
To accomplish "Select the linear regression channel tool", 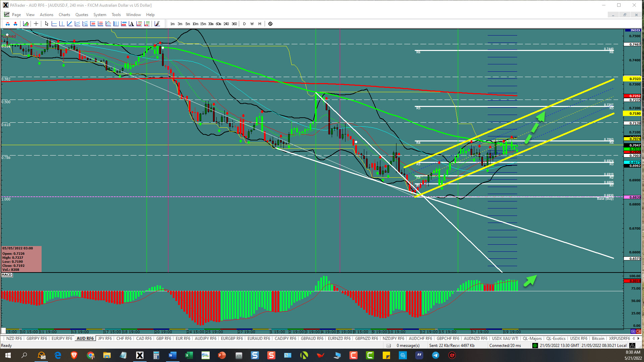I will point(85,24).
